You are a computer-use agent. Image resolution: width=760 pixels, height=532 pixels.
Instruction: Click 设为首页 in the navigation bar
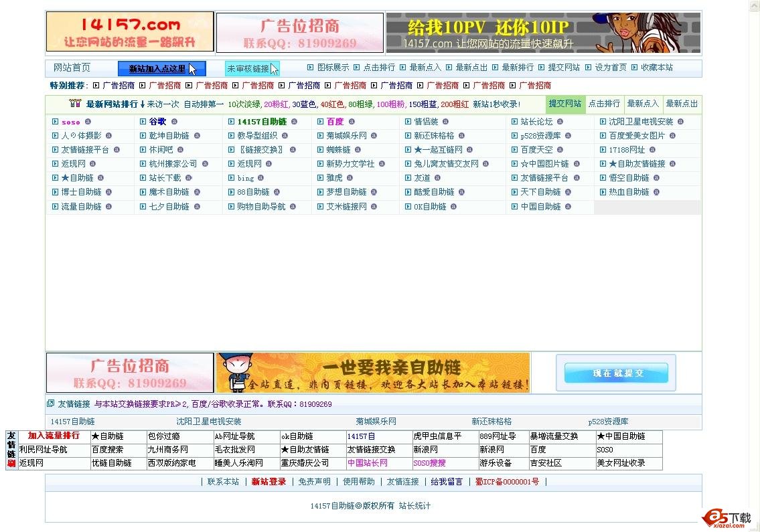point(611,68)
